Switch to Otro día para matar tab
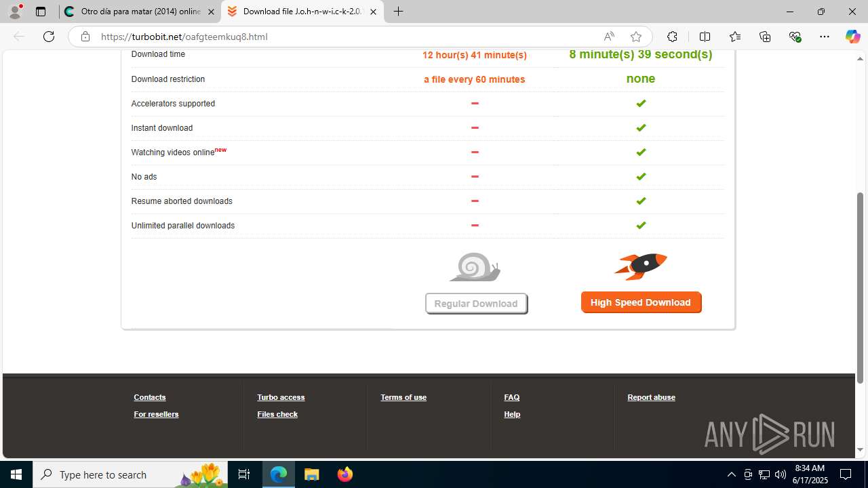The width and height of the screenshot is (868, 488). point(140,12)
